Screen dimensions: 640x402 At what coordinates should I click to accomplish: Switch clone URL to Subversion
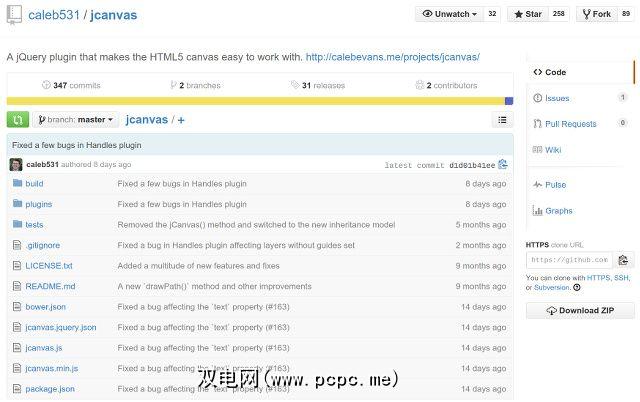pos(551,287)
